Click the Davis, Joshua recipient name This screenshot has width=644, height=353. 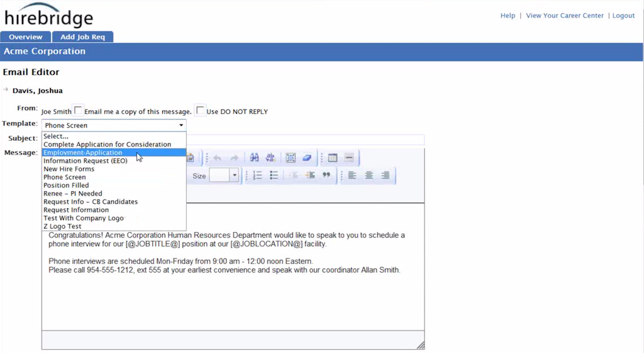[37, 91]
